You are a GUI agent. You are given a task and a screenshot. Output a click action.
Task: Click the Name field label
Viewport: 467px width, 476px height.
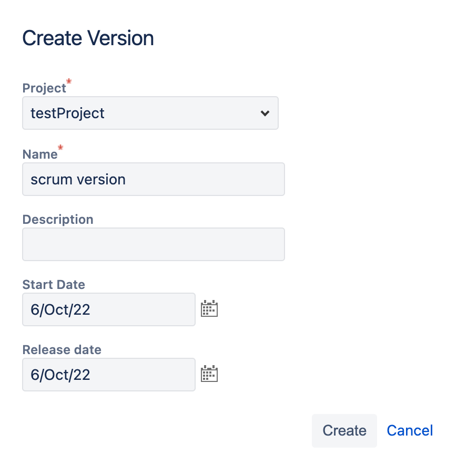(x=40, y=154)
